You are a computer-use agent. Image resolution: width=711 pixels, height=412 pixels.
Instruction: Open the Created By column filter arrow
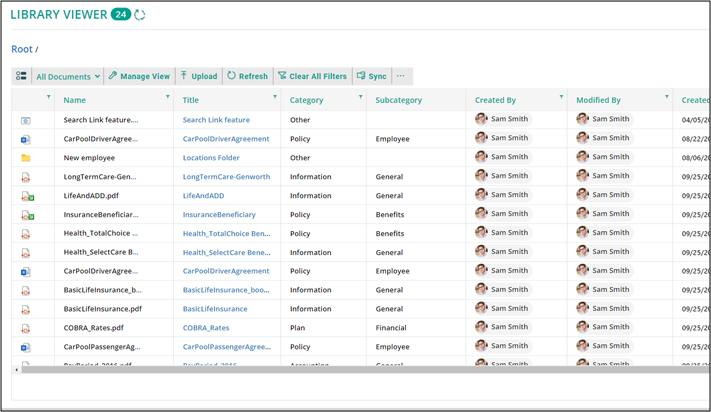pyautogui.click(x=561, y=97)
